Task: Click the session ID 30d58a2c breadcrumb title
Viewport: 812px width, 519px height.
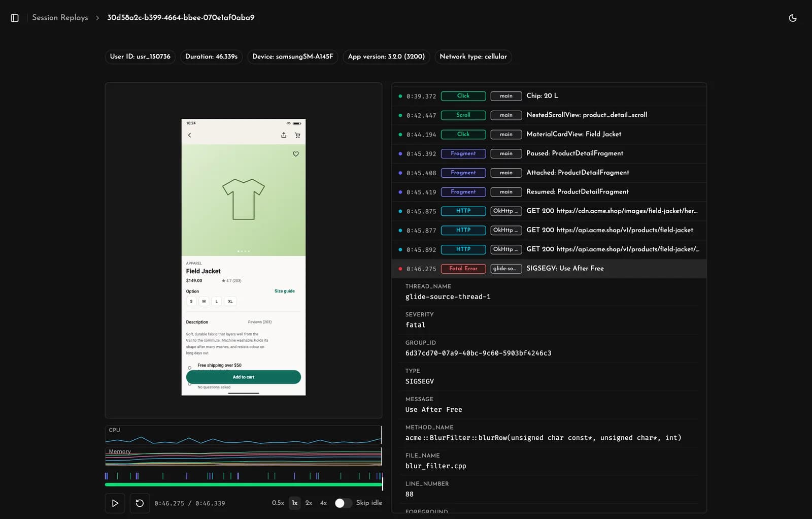Action: pyautogui.click(x=181, y=18)
